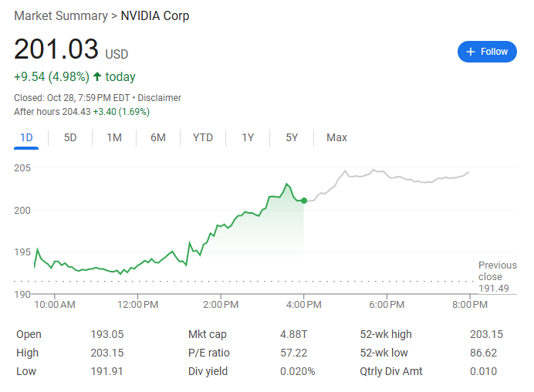The image size is (534, 392).
Task: Select the 1Y chart tab
Action: (x=248, y=137)
